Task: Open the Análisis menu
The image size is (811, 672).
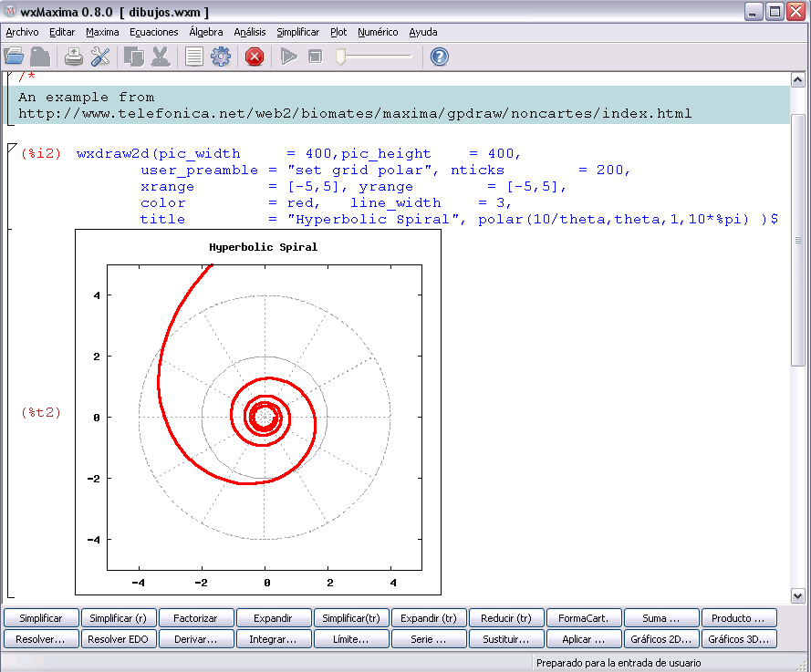Action: 250,32
